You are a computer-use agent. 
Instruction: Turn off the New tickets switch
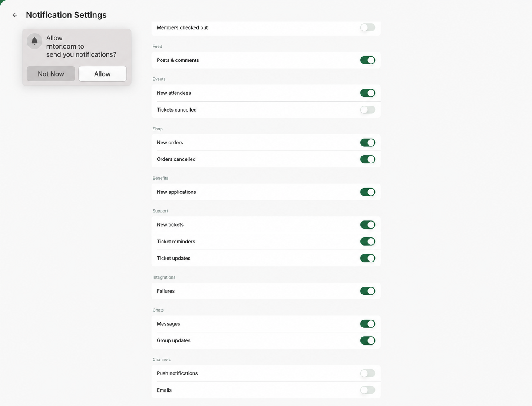tap(368, 225)
